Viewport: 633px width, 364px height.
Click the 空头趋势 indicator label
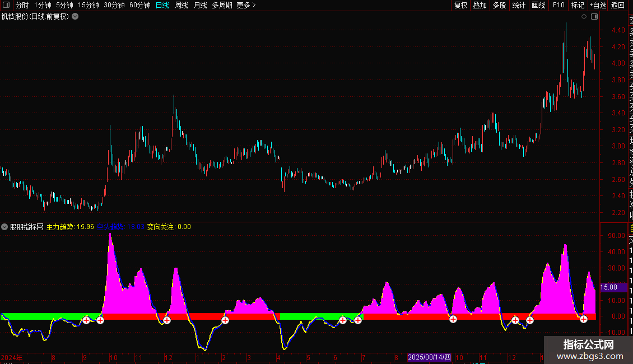(x=120, y=227)
